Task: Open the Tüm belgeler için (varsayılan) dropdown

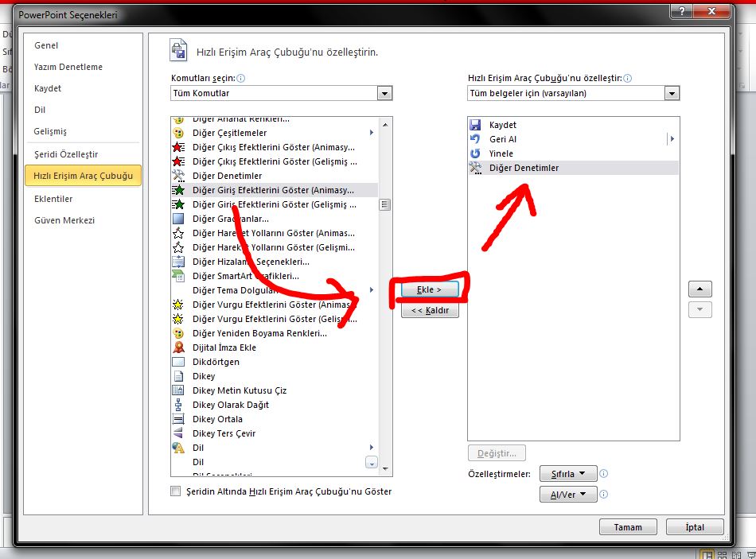Action: point(672,94)
